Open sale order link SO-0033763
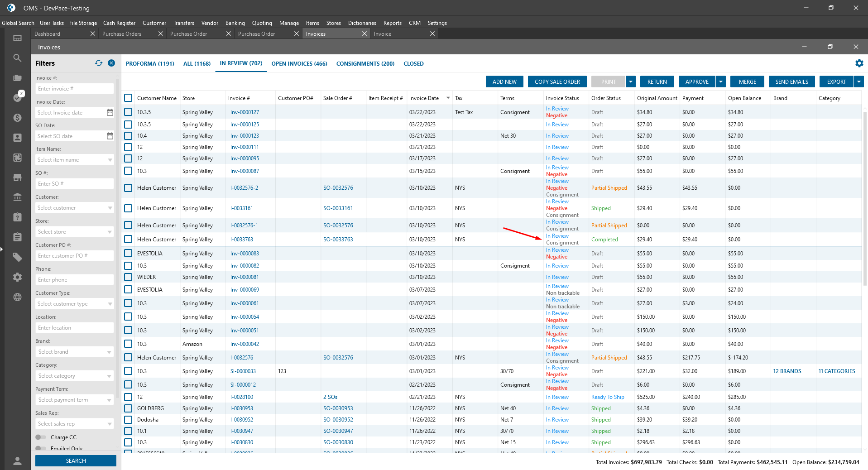The height and width of the screenshot is (470, 868). pyautogui.click(x=338, y=240)
